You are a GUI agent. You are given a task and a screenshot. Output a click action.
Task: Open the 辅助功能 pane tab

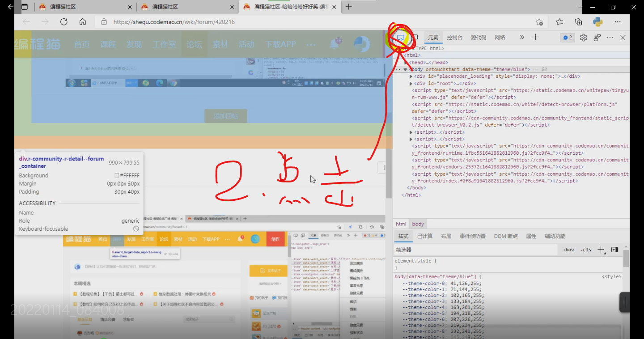click(555, 236)
